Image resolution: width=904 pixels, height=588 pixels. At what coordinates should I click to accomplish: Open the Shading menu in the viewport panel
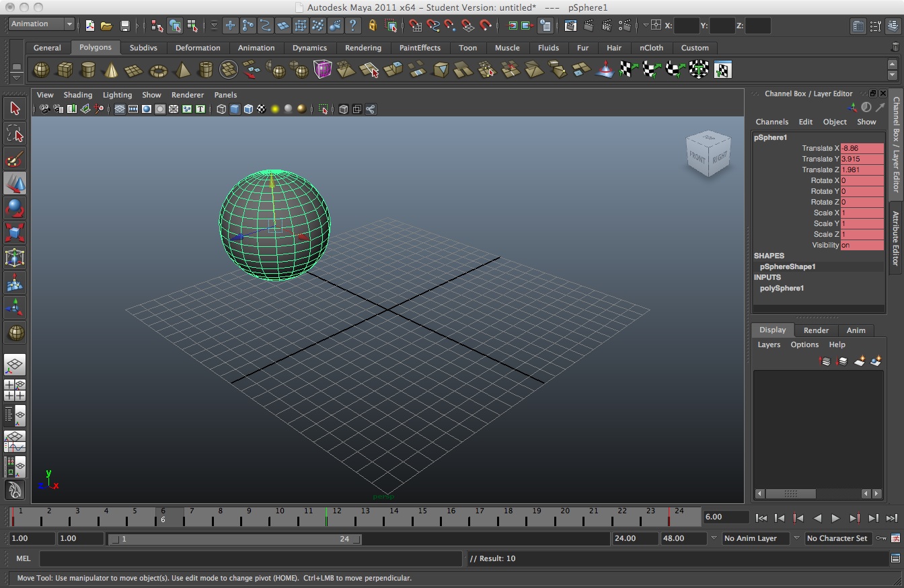pos(78,95)
